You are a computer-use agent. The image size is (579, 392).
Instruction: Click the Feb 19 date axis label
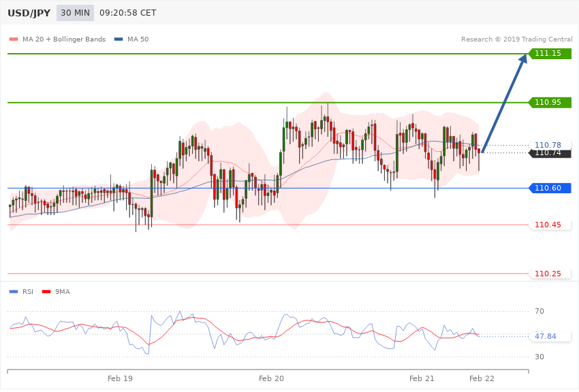[120, 378]
